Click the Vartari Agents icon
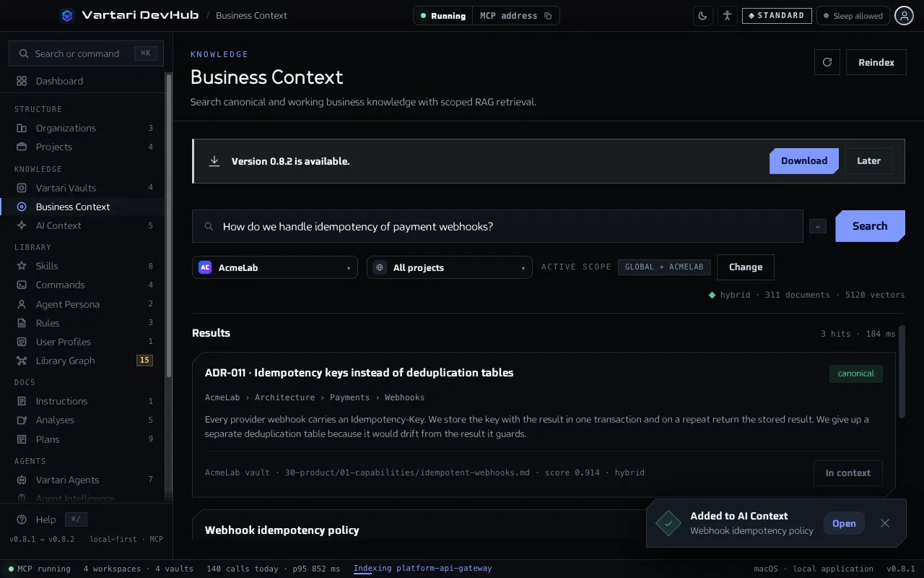 pos(22,480)
